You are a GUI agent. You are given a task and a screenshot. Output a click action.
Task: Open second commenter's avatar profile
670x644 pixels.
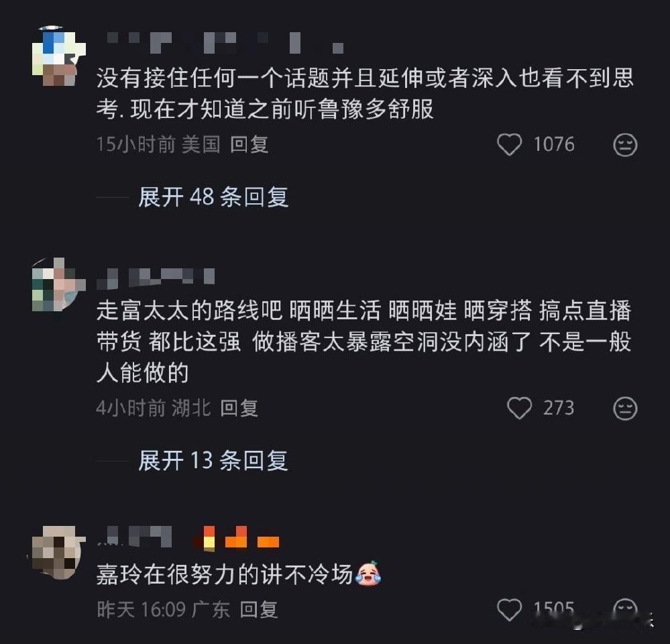tap(58, 284)
